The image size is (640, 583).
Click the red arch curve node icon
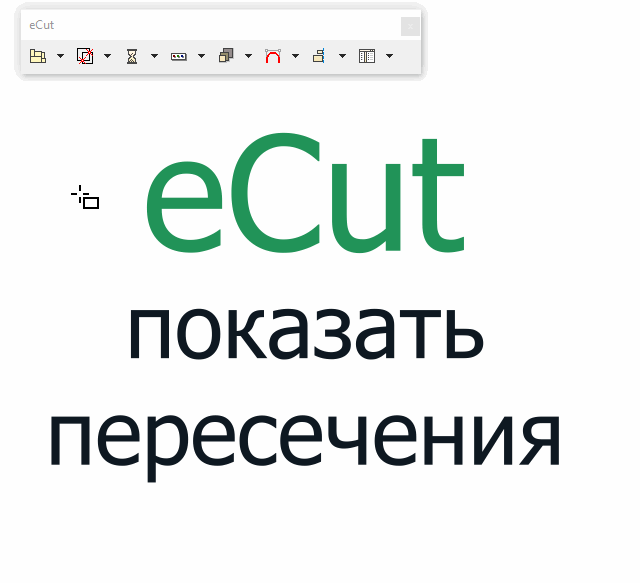[273, 56]
